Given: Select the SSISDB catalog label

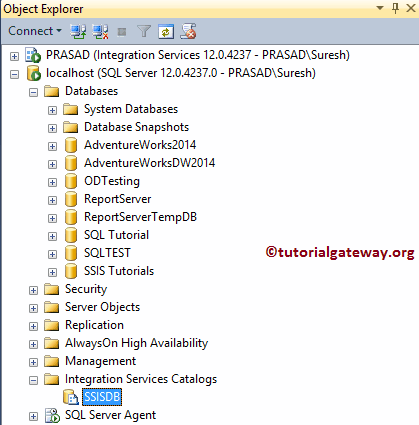Looking at the screenshot, I should click(x=102, y=397).
